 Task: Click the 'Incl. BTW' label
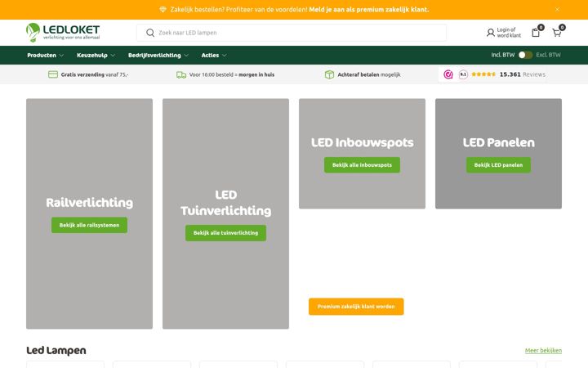[503, 55]
